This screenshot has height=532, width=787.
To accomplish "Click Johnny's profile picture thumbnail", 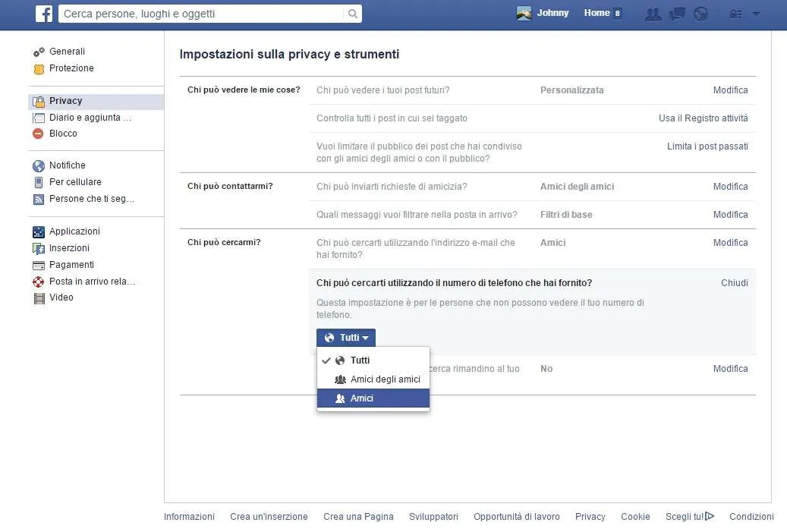I will tap(524, 14).
